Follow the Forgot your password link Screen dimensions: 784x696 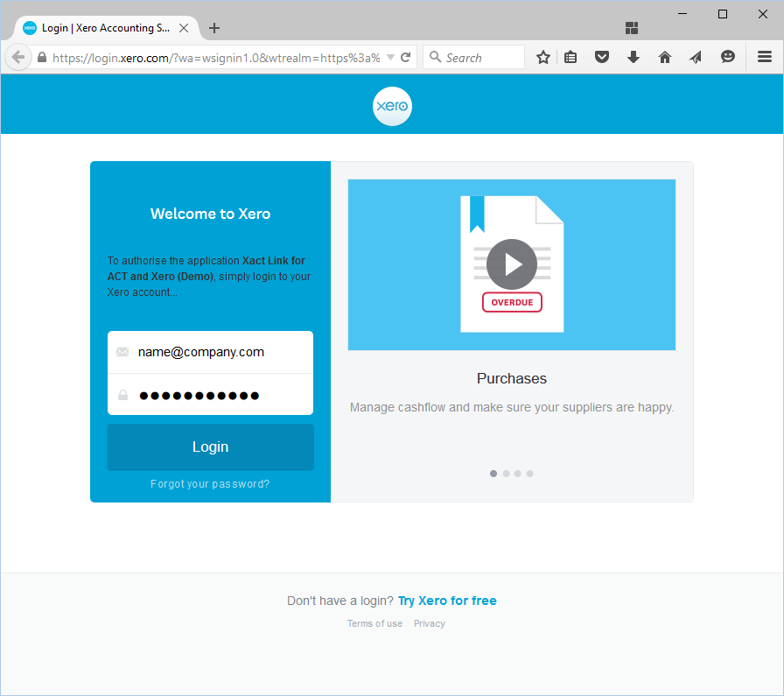pyautogui.click(x=210, y=484)
